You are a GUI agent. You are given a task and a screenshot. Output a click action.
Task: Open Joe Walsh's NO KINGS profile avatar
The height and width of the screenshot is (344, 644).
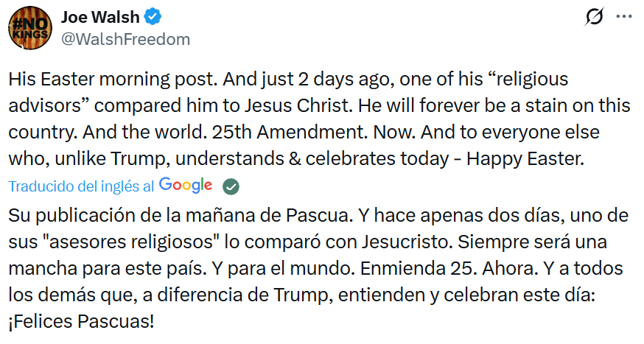(x=29, y=29)
